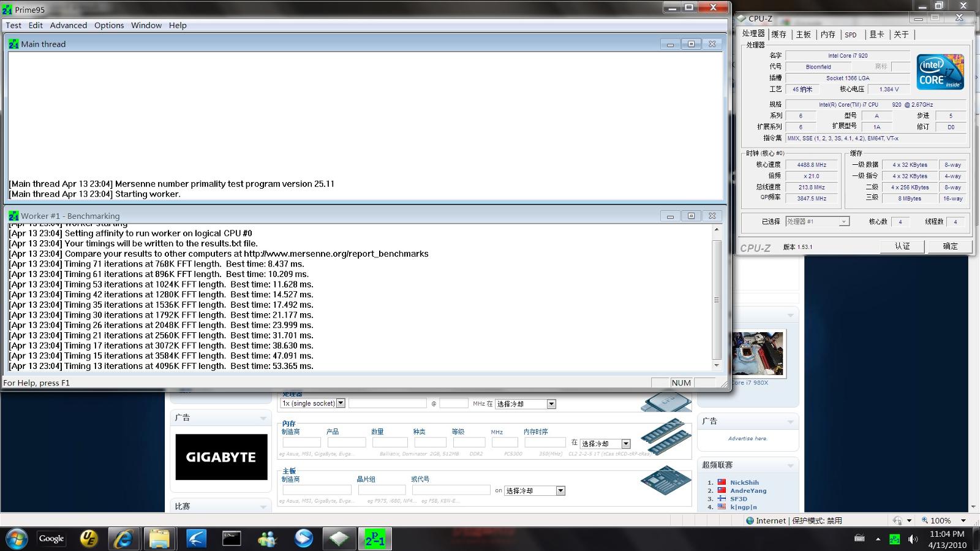
Task: Restore the Main thread child window
Action: pyautogui.click(x=691, y=44)
